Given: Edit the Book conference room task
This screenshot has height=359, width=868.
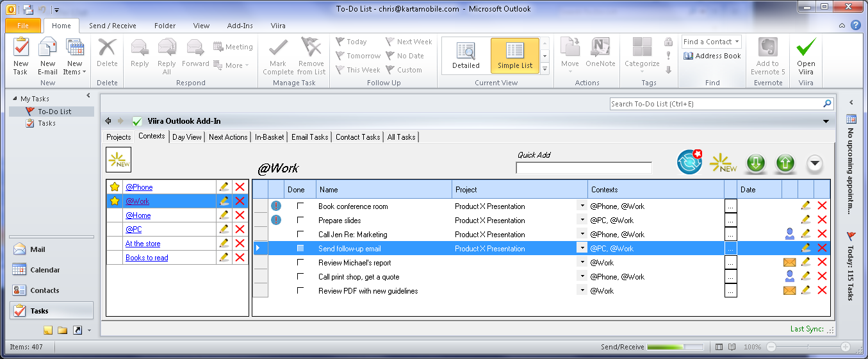Looking at the screenshot, I should pos(806,206).
